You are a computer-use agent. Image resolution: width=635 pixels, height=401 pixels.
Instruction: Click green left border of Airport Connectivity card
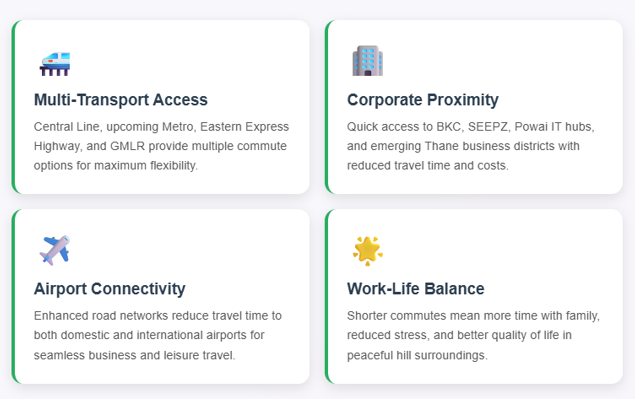coord(14,296)
